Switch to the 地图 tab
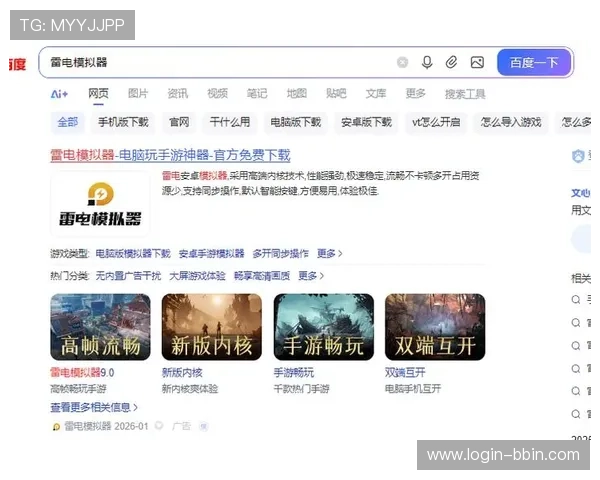Screen dimensions: 600x480 point(297,94)
